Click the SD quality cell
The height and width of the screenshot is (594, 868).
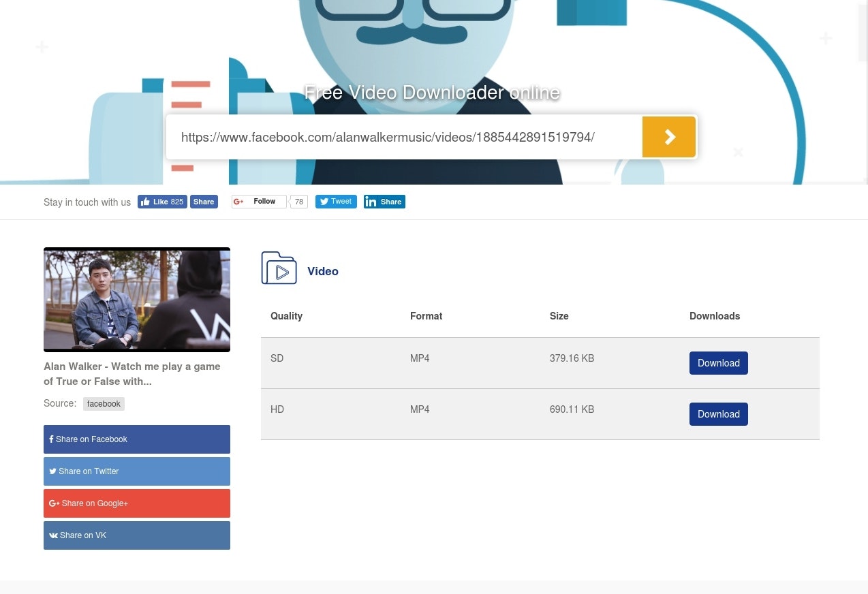click(277, 358)
